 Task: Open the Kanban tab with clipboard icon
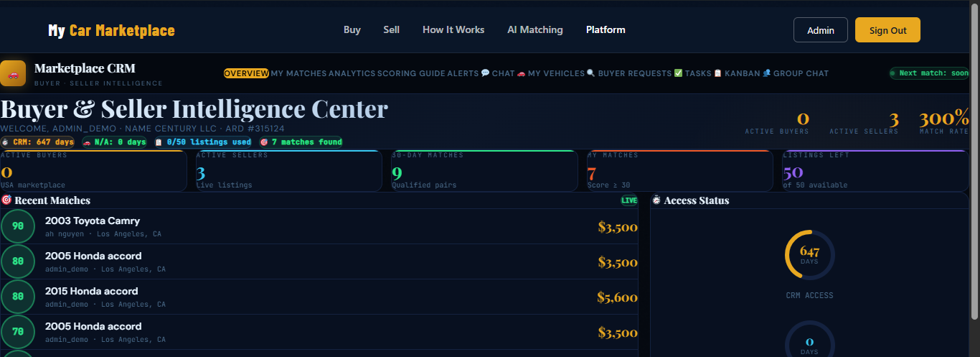[737, 73]
